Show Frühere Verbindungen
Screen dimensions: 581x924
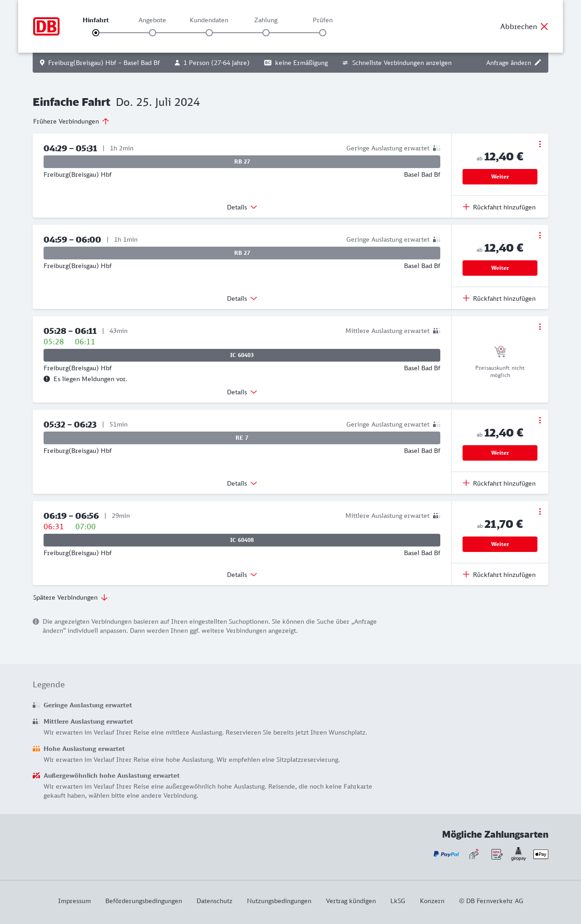pos(71,121)
